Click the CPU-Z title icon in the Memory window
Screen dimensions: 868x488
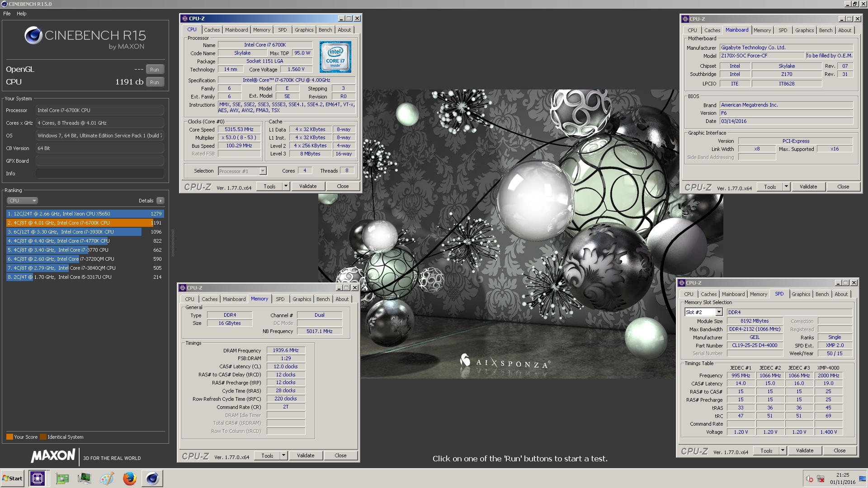tap(183, 288)
